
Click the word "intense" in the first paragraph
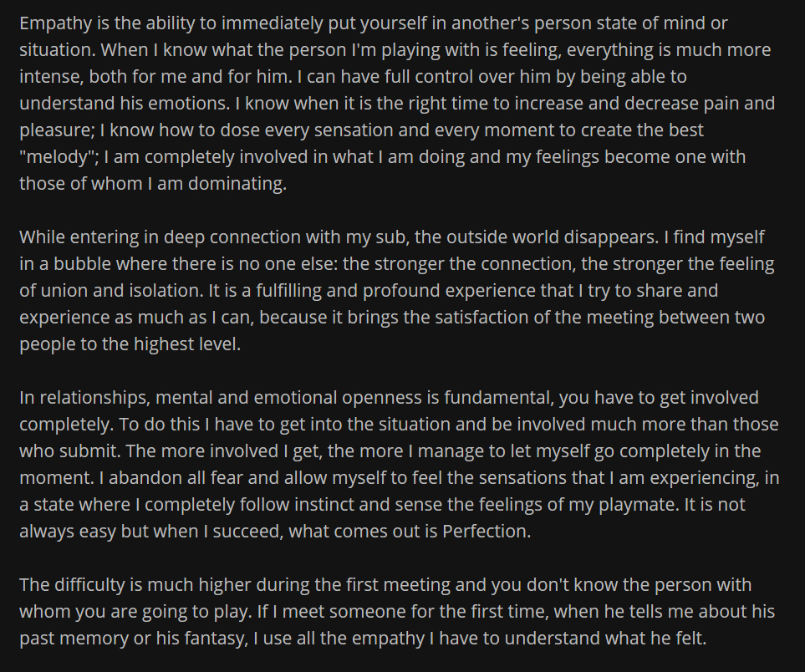(48, 77)
